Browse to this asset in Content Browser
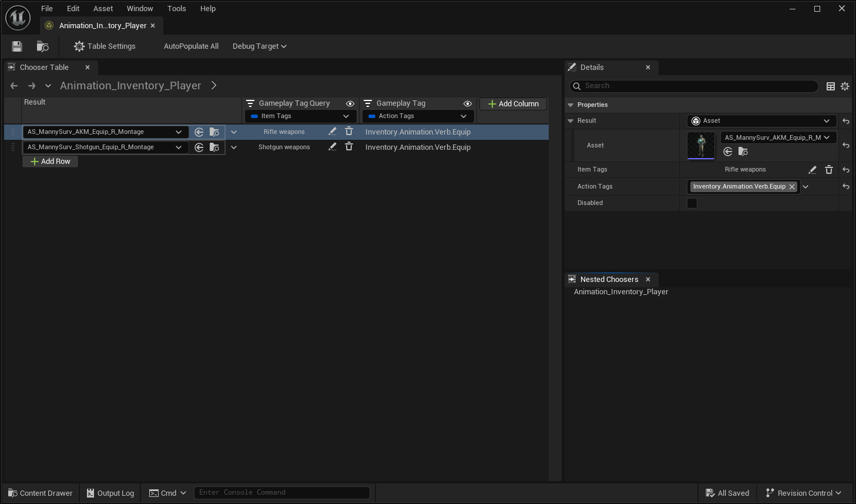 [42, 46]
